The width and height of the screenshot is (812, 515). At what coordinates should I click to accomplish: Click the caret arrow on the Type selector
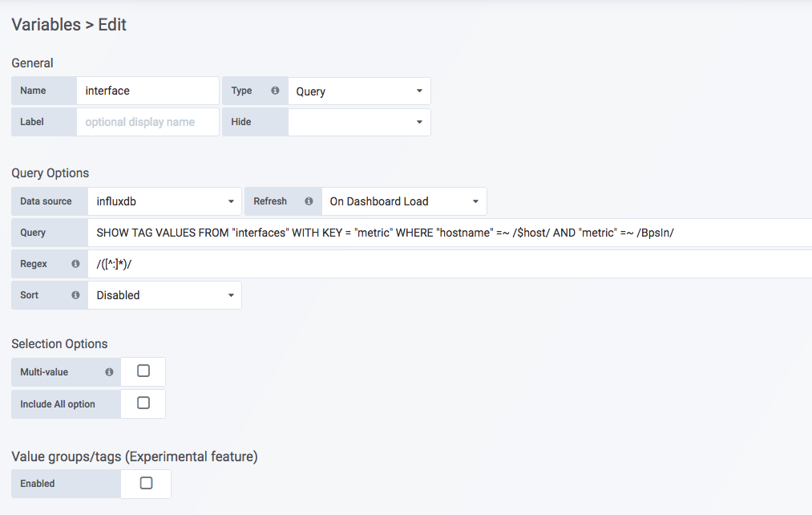(420, 91)
